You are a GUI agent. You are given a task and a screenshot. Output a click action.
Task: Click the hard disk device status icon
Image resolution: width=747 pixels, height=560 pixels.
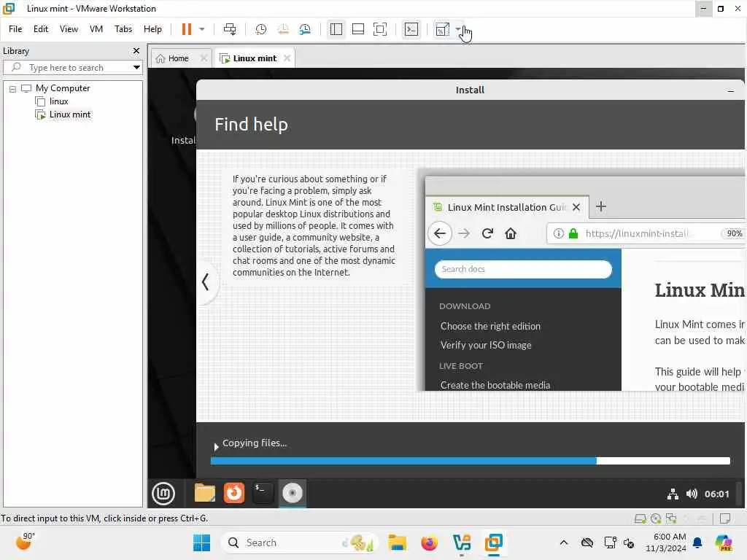click(x=640, y=518)
